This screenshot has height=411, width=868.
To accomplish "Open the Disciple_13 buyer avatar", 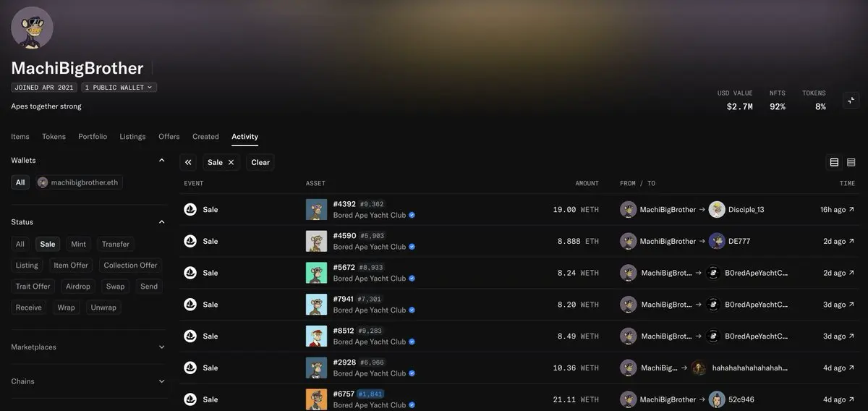I will pos(717,210).
